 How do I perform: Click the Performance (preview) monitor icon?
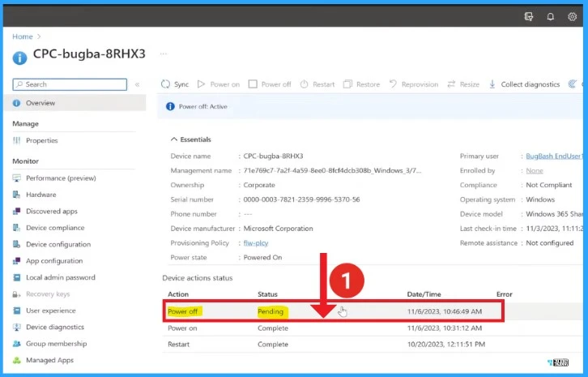pos(16,178)
